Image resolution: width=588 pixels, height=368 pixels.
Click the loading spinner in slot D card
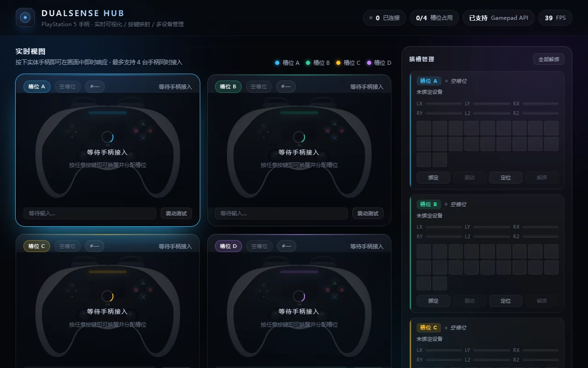click(299, 296)
